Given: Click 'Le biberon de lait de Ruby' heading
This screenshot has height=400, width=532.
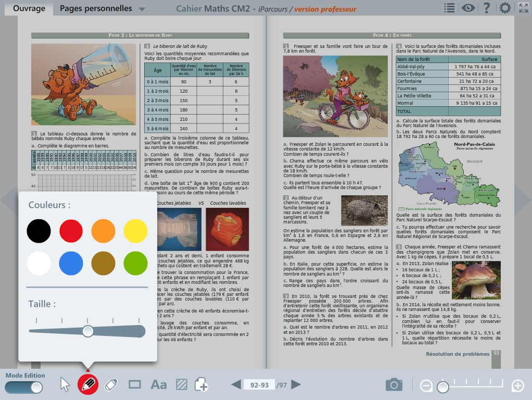Looking at the screenshot, I should coord(180,46).
